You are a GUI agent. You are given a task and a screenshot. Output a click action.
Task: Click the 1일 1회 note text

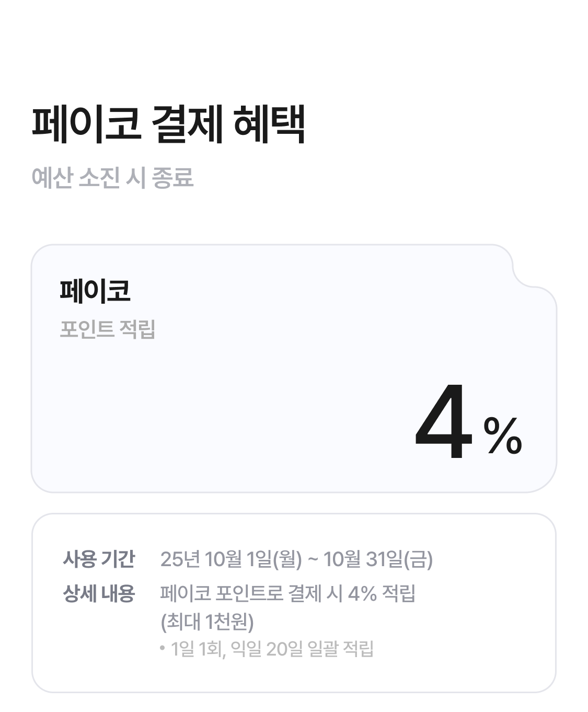pyautogui.click(x=198, y=649)
